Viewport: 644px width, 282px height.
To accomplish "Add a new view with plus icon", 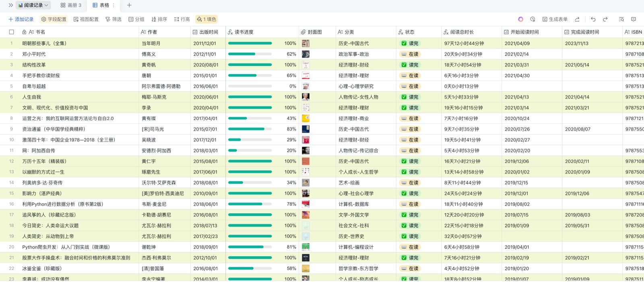I will click(x=129, y=5).
